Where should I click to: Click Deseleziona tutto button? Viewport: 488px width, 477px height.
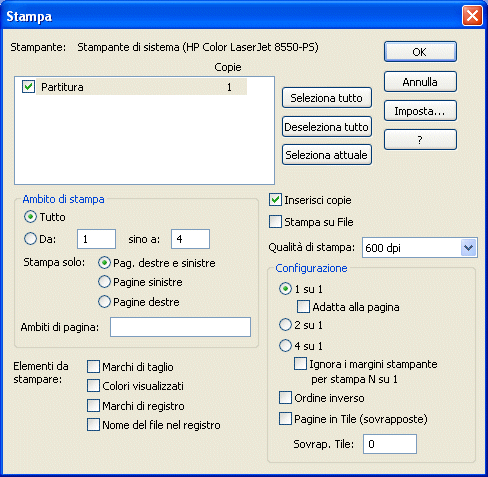327,127
